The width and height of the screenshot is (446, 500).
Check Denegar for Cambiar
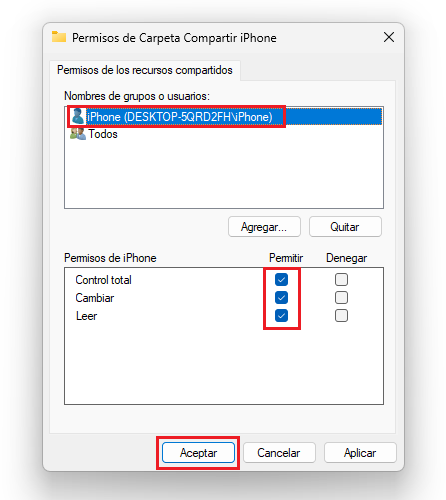click(x=341, y=297)
